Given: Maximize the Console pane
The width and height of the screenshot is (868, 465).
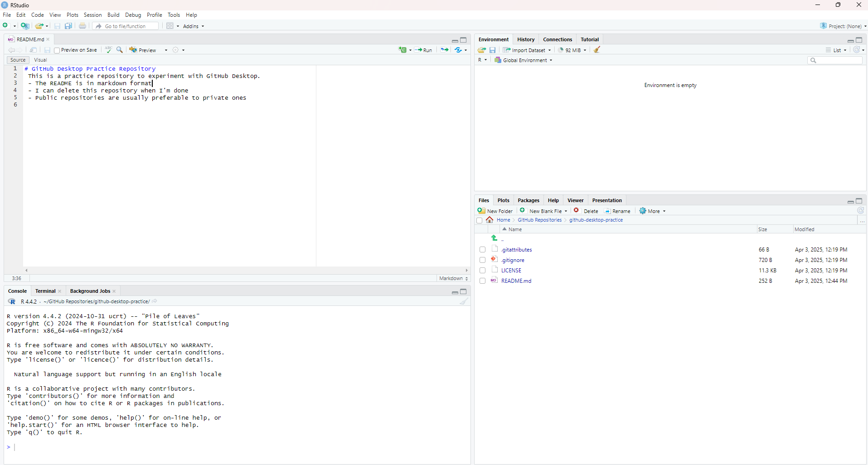Looking at the screenshot, I should click(463, 291).
